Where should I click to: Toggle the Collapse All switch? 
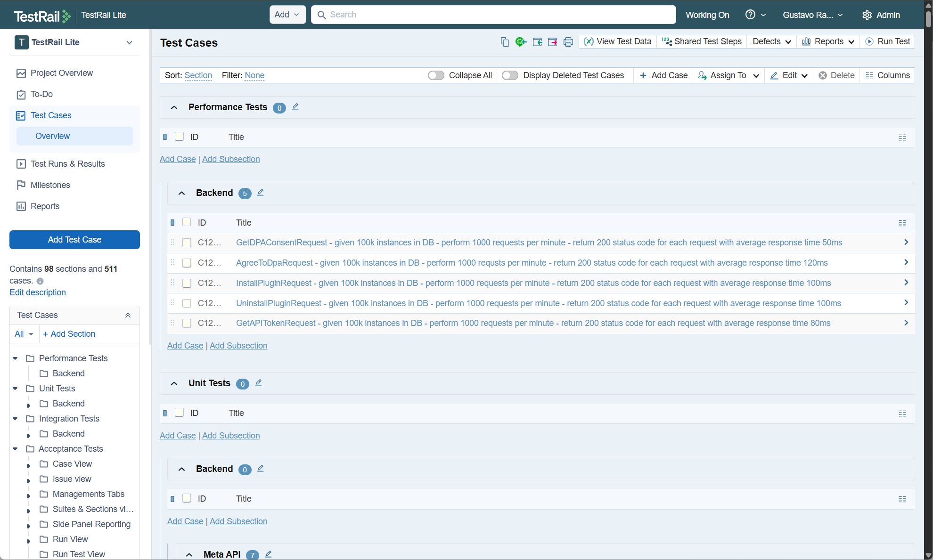(436, 75)
